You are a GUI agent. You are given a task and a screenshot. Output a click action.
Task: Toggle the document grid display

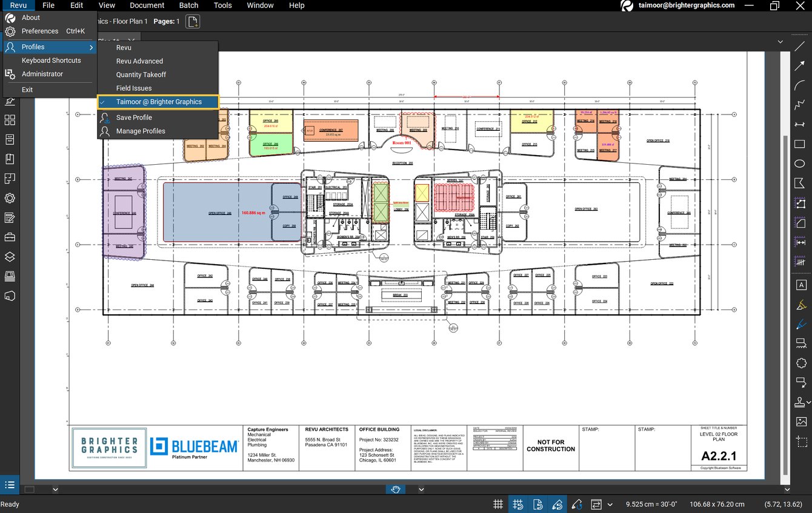coord(498,504)
